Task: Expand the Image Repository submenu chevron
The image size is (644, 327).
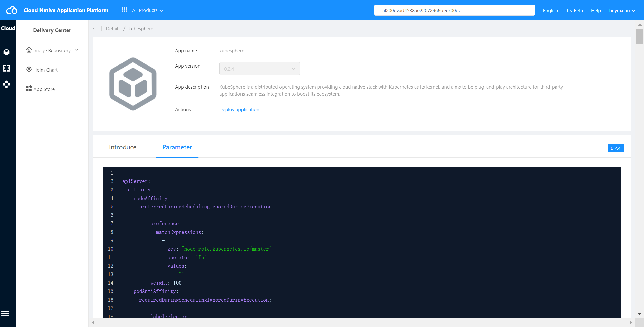Action: click(77, 50)
